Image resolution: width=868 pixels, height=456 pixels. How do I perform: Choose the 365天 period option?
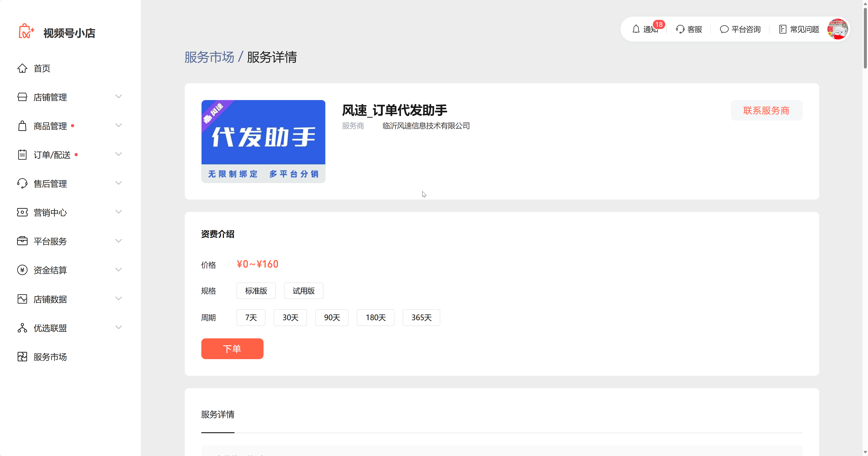(x=421, y=317)
